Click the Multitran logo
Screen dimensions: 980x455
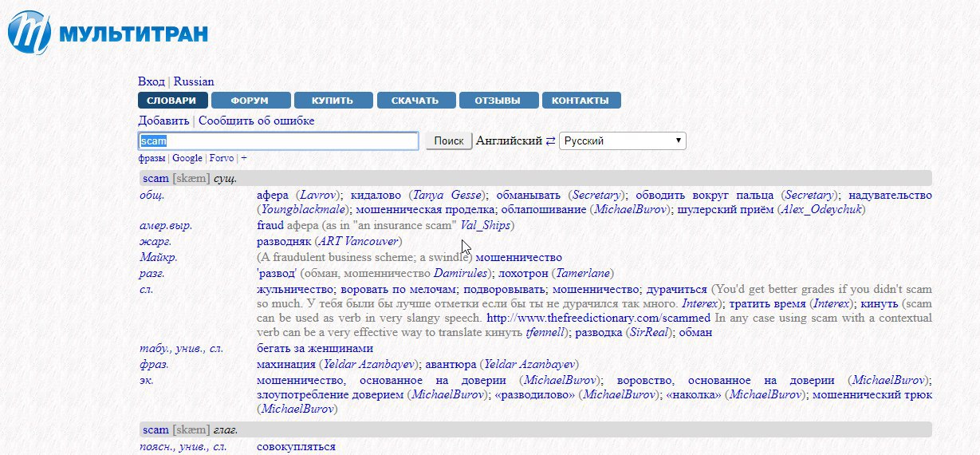[x=108, y=33]
